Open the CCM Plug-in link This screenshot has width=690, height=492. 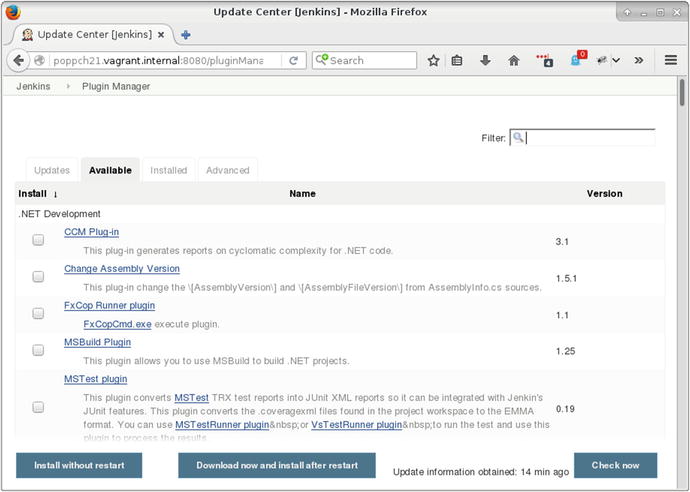[92, 232]
